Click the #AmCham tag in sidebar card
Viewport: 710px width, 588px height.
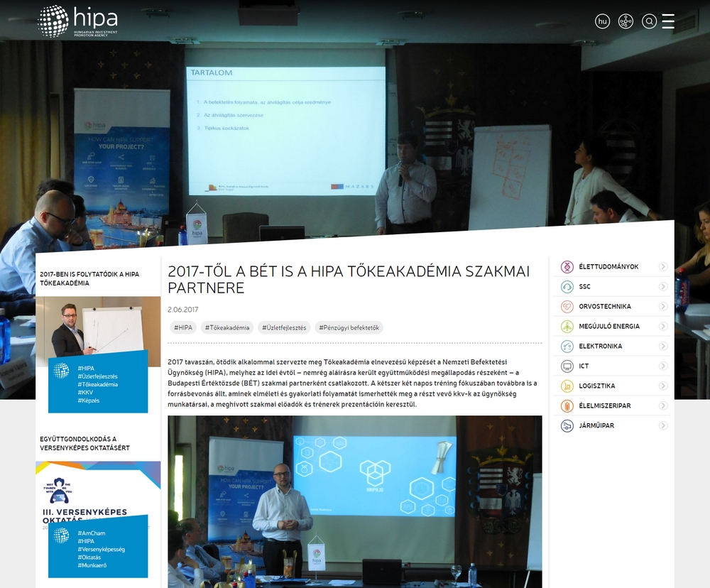91,533
